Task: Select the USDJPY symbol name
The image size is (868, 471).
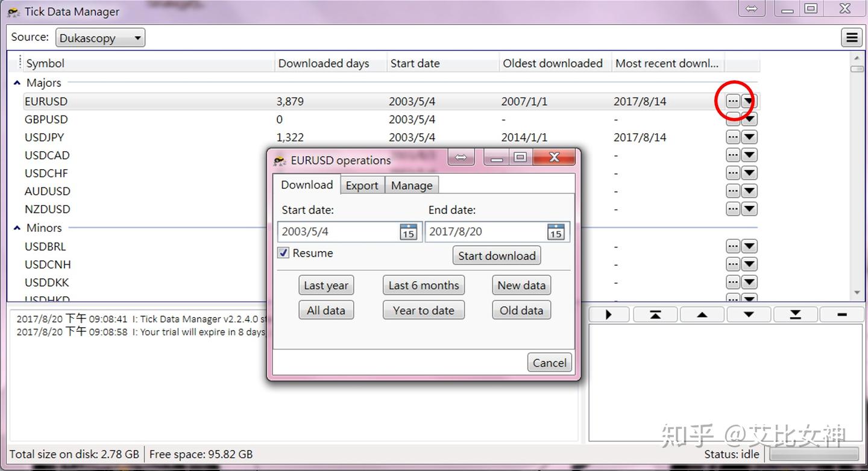Action: click(x=45, y=137)
